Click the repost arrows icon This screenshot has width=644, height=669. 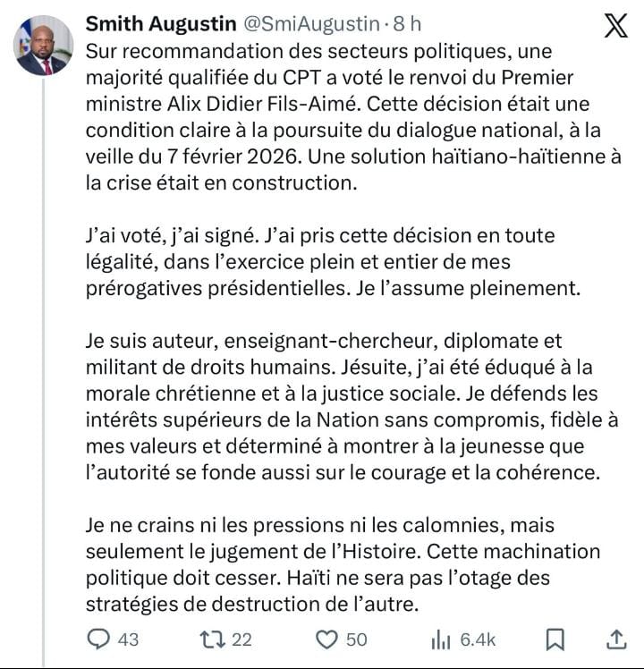pyautogui.click(x=213, y=639)
